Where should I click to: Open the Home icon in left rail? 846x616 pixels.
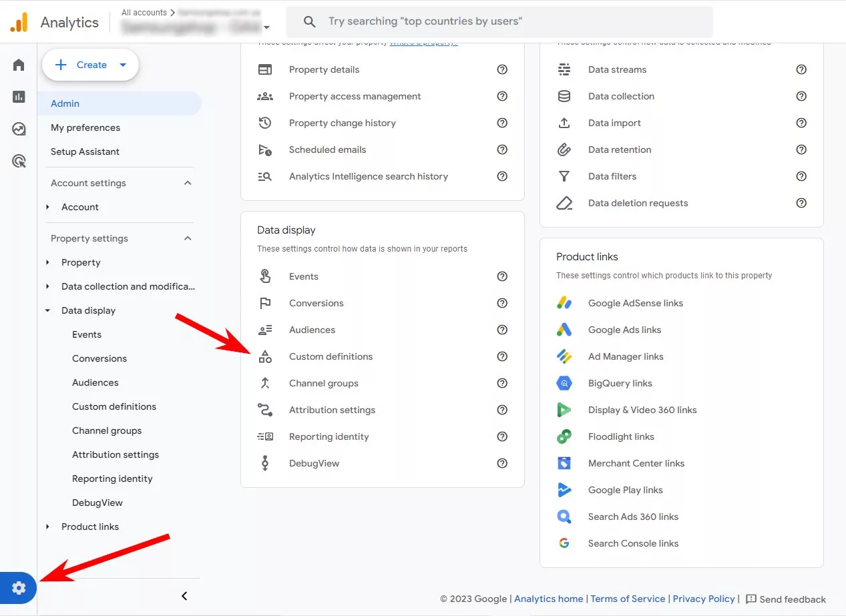(x=19, y=65)
